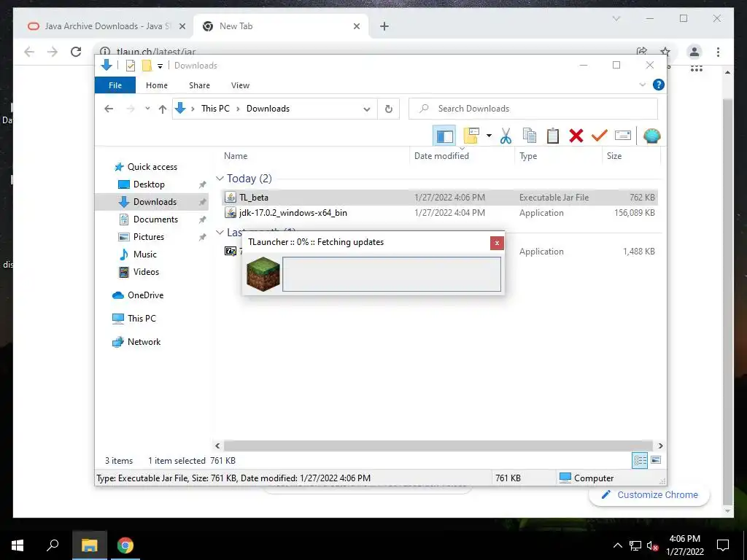
Task: Expand address bar history dropdown
Action: 367,109
